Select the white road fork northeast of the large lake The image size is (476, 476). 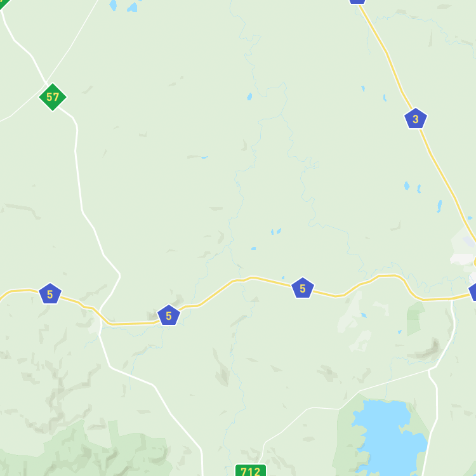click(x=429, y=370)
